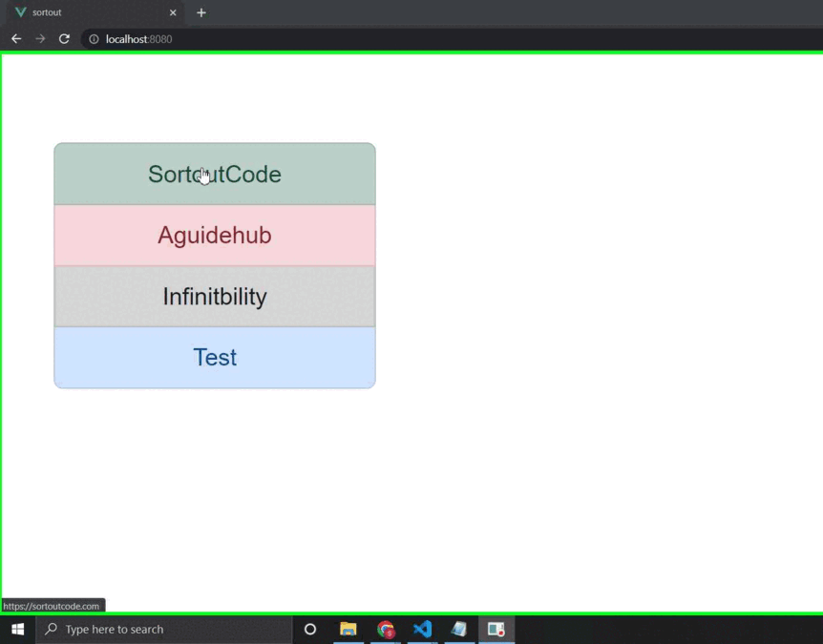Select the Infinitbility list item
Image resolution: width=823 pixels, height=644 pixels.
pos(215,297)
